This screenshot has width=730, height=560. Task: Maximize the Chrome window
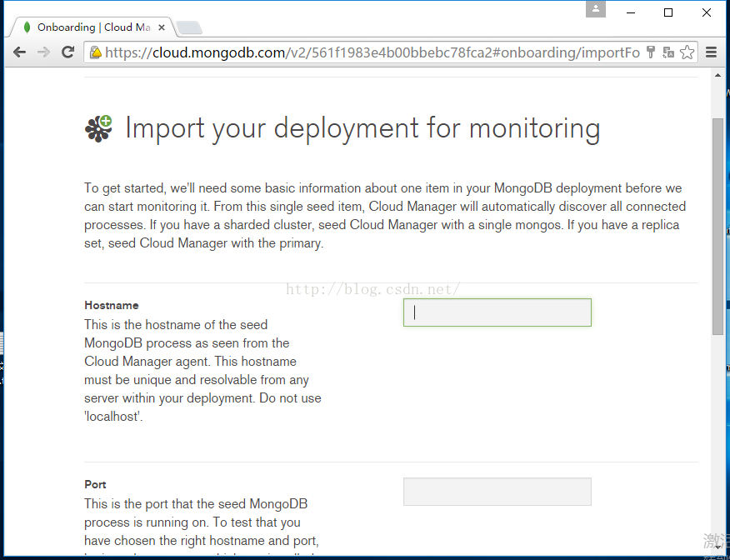pyautogui.click(x=668, y=12)
